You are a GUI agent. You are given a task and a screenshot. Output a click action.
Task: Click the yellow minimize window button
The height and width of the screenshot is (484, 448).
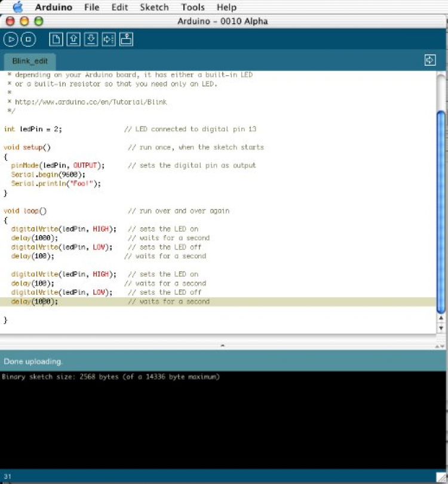click(24, 21)
